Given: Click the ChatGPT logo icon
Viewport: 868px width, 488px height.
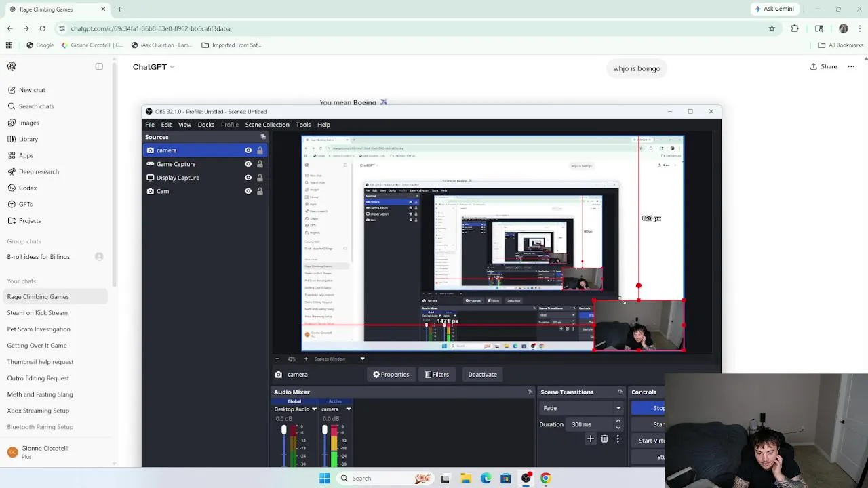Looking at the screenshot, I should pos(12,66).
